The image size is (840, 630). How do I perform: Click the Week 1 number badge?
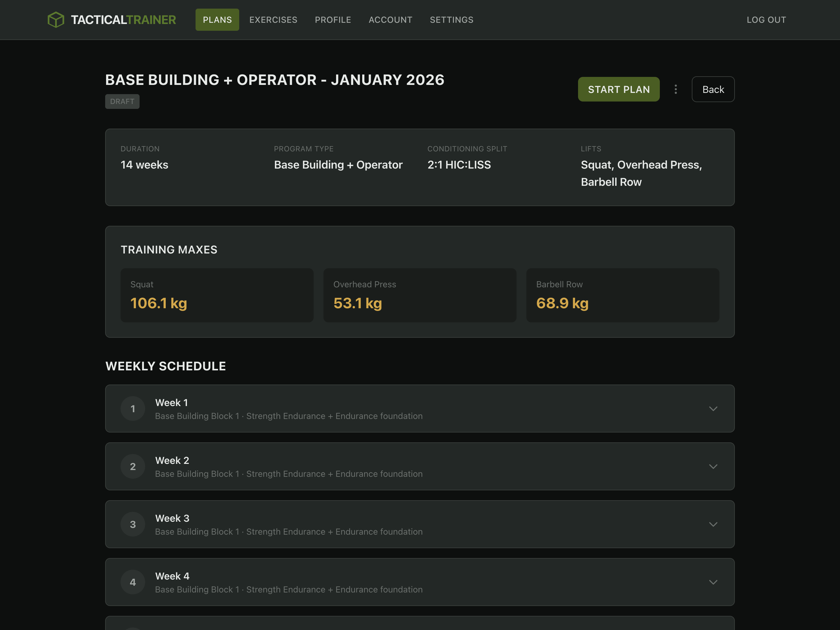(133, 409)
